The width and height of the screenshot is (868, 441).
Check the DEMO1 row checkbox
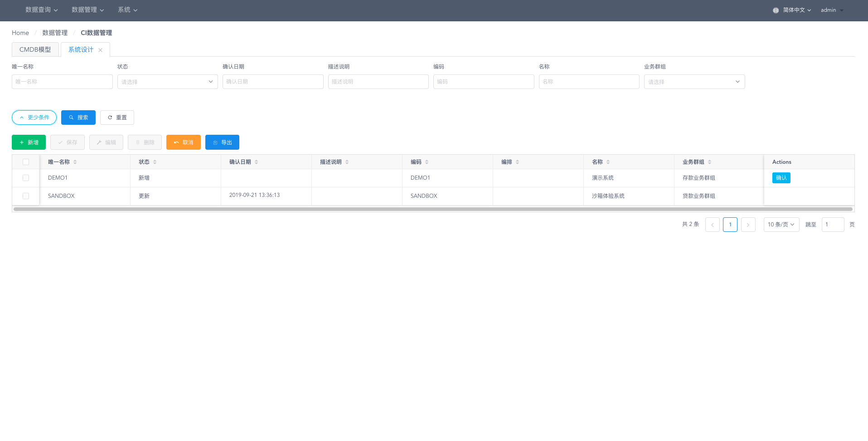coord(26,178)
